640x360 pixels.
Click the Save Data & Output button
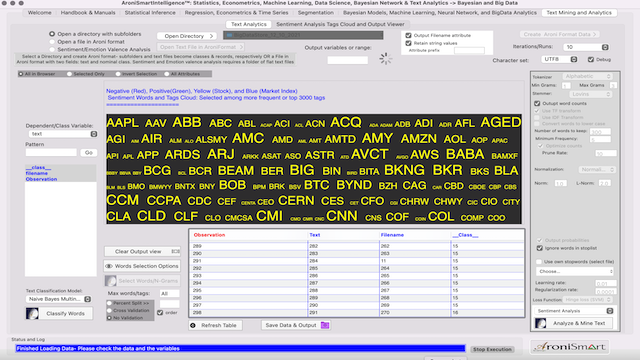tap(296, 325)
